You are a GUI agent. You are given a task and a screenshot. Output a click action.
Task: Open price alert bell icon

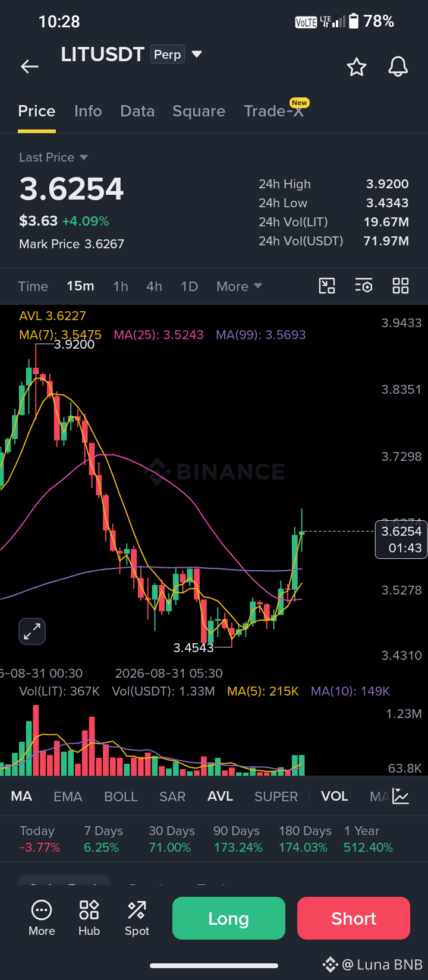tap(398, 67)
